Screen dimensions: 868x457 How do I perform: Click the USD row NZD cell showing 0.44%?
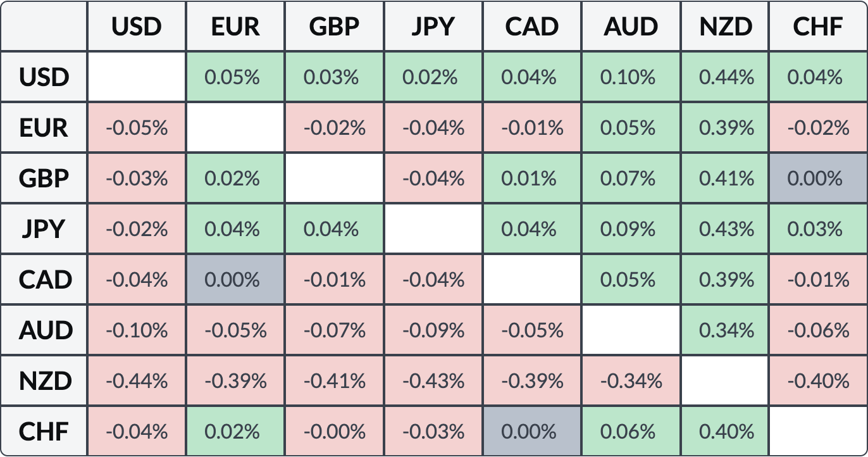coord(726,77)
